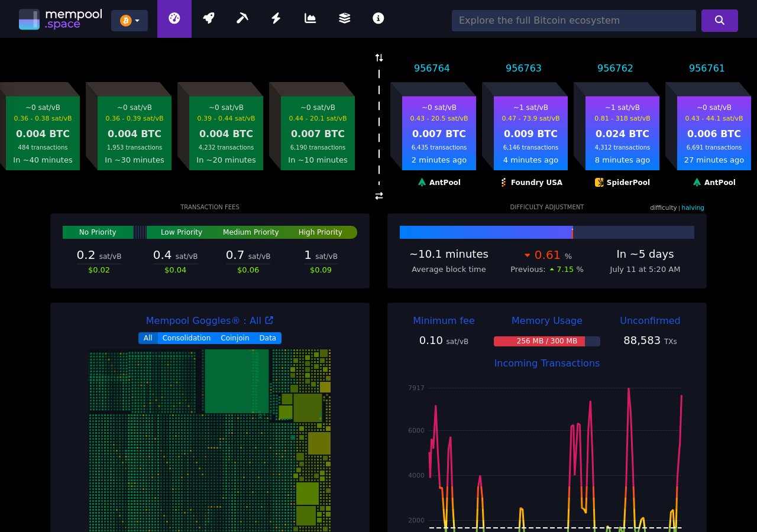Click the Low Priority fee label
Viewport: 757px width, 532px height.
point(182,232)
